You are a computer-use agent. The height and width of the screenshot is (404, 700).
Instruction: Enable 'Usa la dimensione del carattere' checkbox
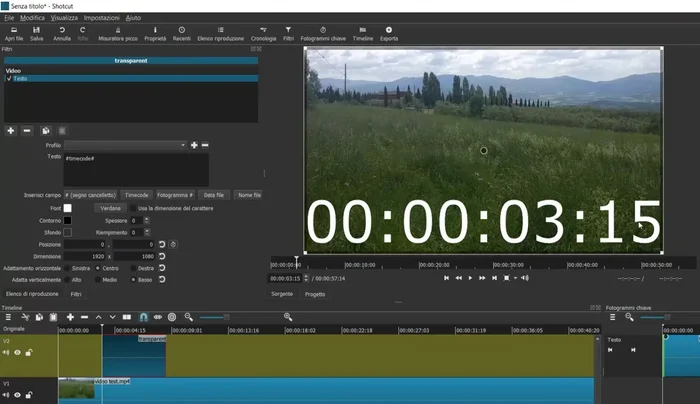coord(132,208)
